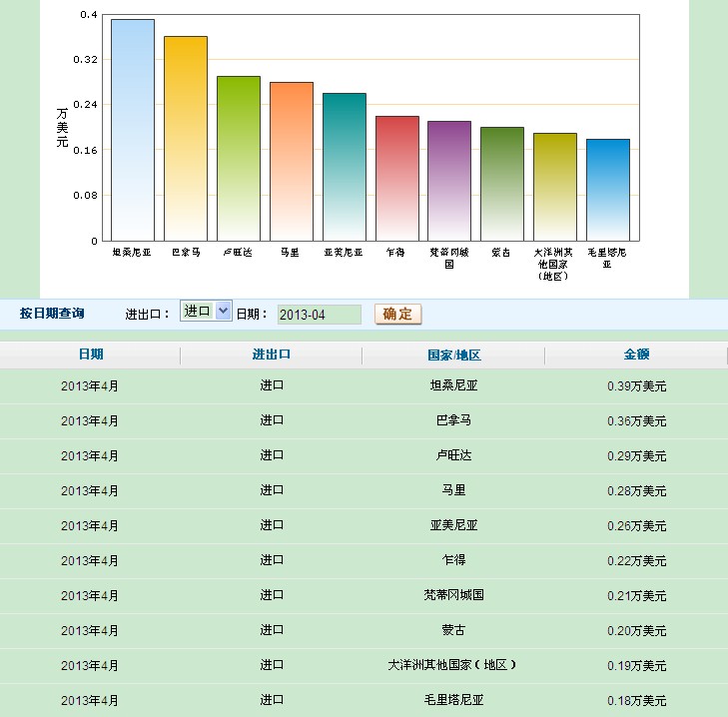Click 进口 in the 乍得 row
The height and width of the screenshot is (717, 728).
(272, 560)
